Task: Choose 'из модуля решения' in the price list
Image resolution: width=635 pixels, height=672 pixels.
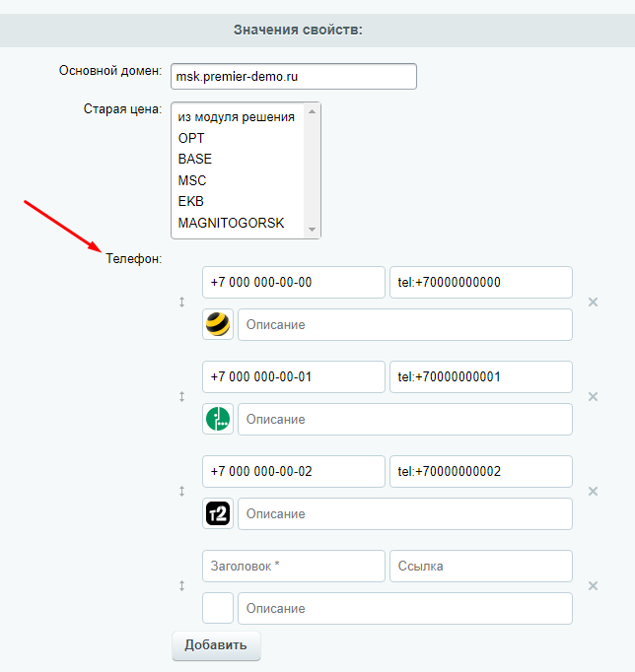Action: click(x=238, y=116)
